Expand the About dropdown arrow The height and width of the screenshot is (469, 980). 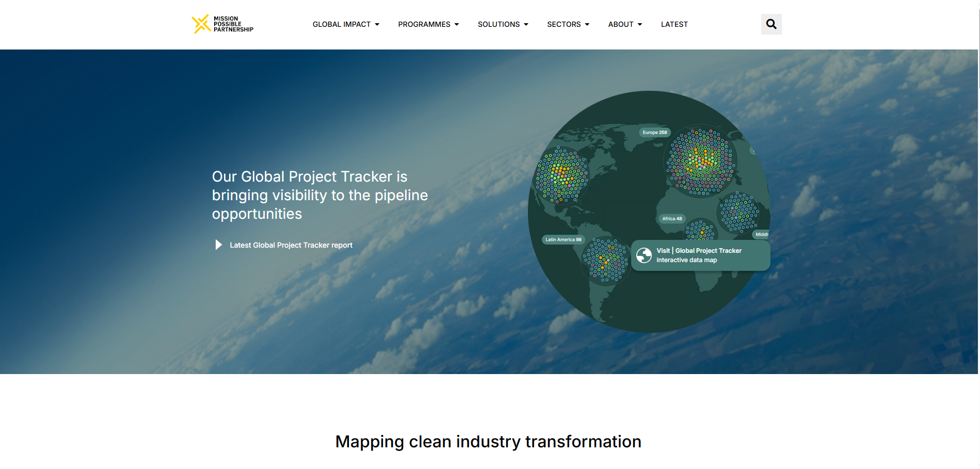(x=640, y=24)
